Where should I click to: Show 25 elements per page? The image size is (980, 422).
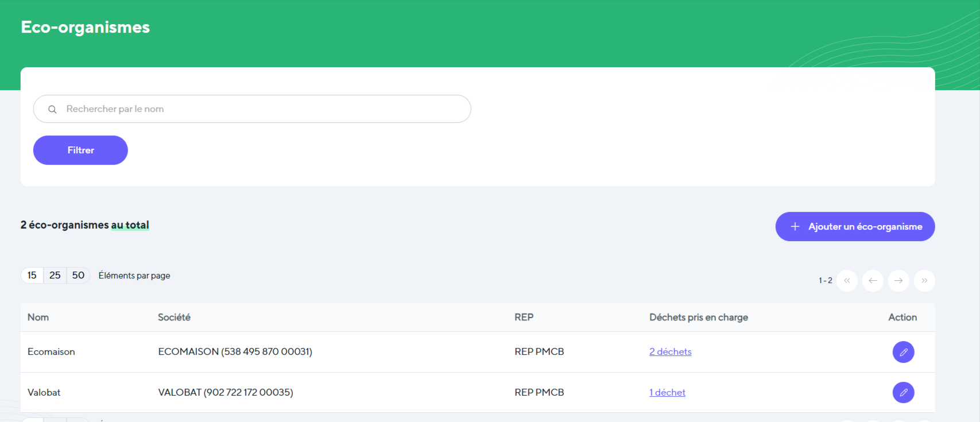point(55,276)
